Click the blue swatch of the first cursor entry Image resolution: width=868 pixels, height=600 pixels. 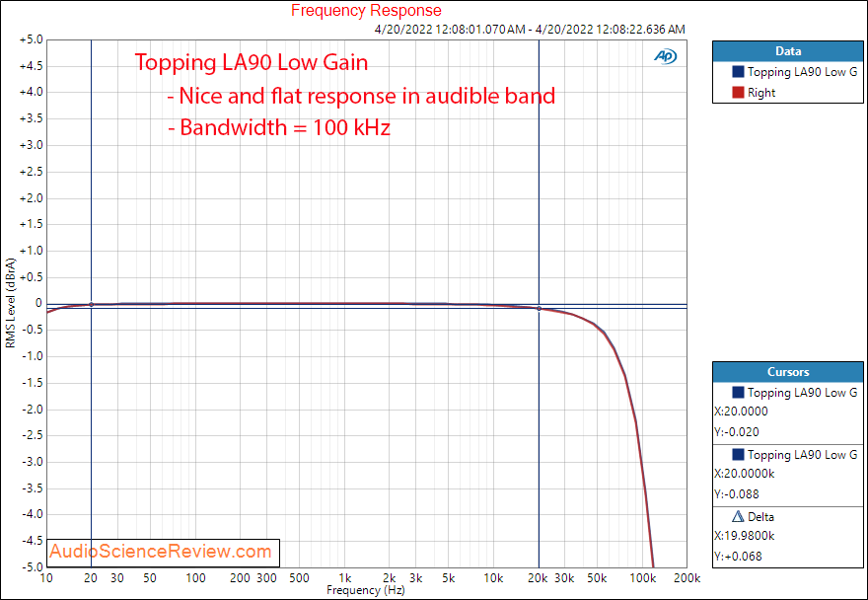[x=738, y=392]
